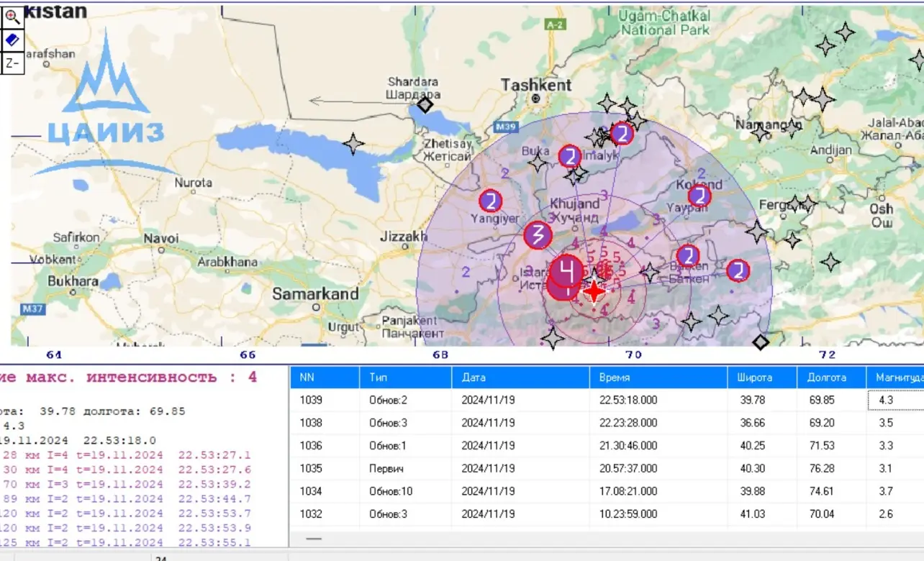Click intensity 2 marker near Kokand
The width and height of the screenshot is (924, 561).
click(699, 196)
